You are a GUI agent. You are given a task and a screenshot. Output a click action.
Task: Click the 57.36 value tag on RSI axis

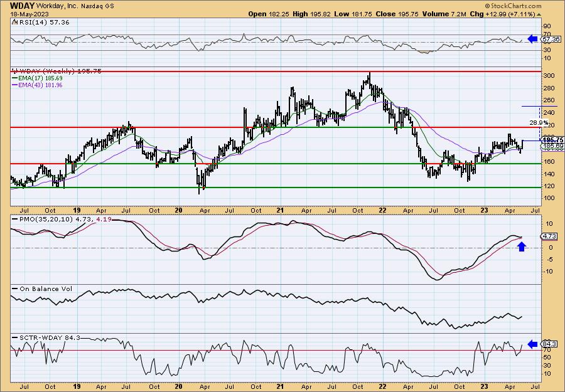[x=551, y=40]
